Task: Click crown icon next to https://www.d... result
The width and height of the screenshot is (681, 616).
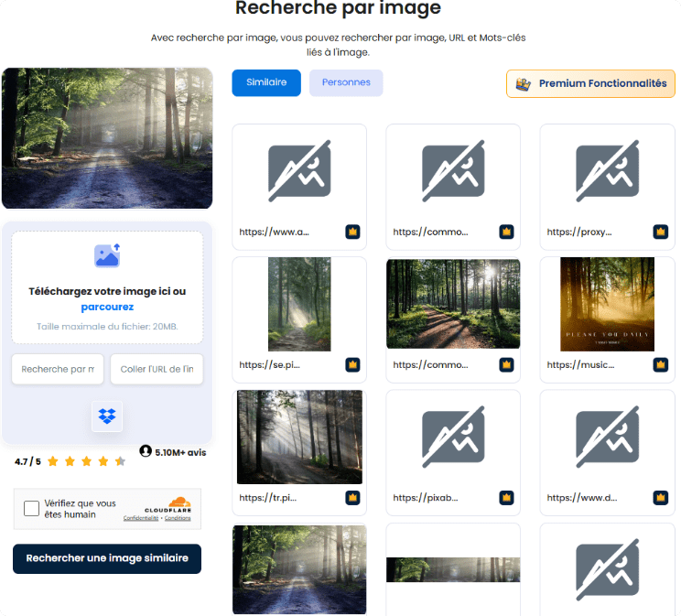Action: pyautogui.click(x=661, y=498)
